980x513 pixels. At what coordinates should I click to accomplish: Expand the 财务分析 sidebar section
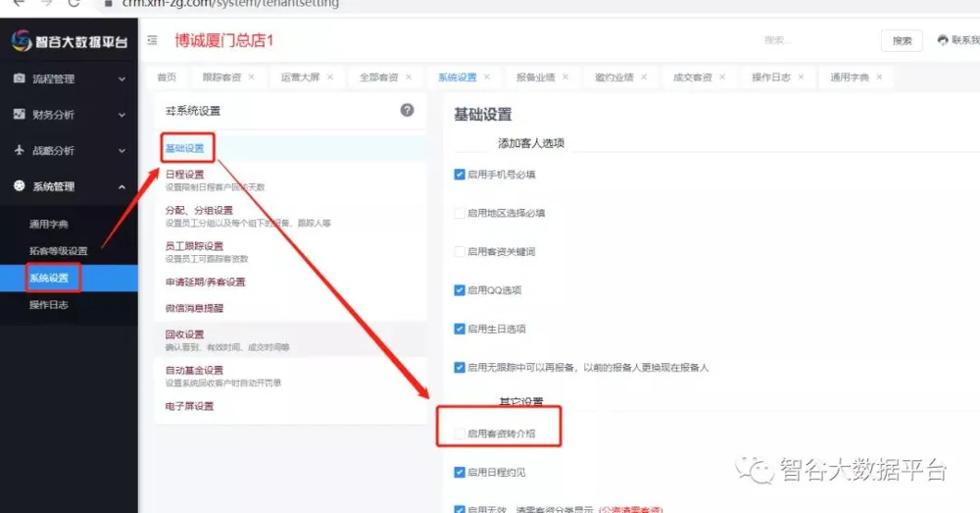point(69,115)
